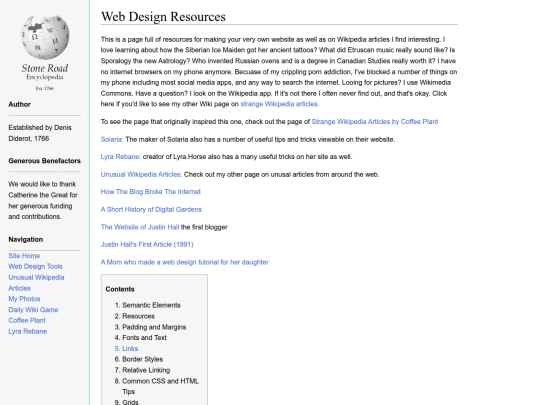
Task: Open My Photos page
Action: click(x=24, y=299)
